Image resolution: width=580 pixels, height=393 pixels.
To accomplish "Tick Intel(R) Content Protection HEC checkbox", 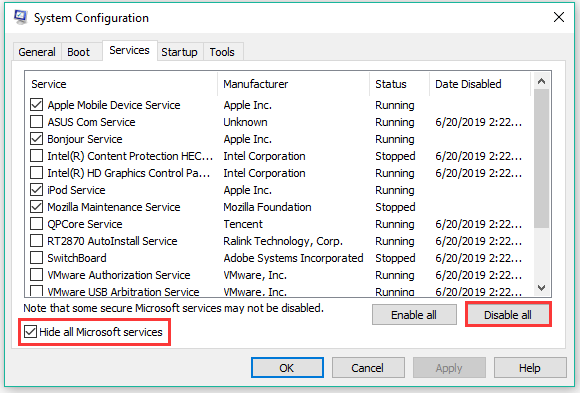I will [x=36, y=156].
